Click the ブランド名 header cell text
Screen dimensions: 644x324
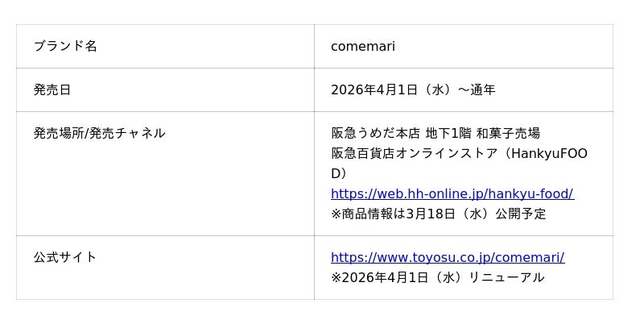[x=65, y=46]
